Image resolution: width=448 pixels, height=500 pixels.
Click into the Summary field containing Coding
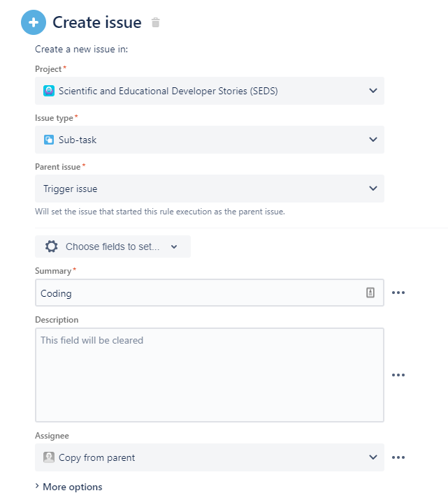(x=209, y=293)
